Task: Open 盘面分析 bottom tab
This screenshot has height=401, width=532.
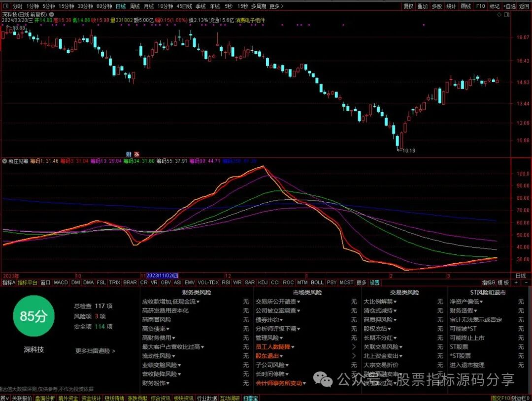Action: tap(45, 398)
